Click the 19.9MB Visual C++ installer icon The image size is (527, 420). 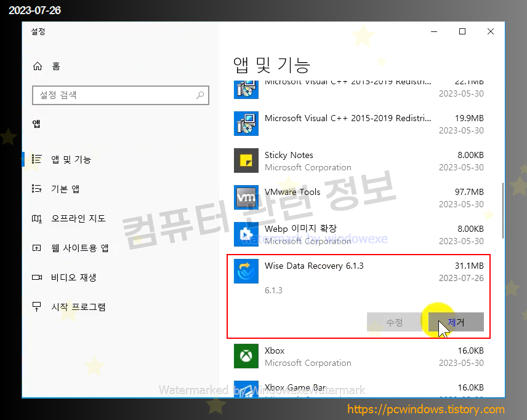246,124
